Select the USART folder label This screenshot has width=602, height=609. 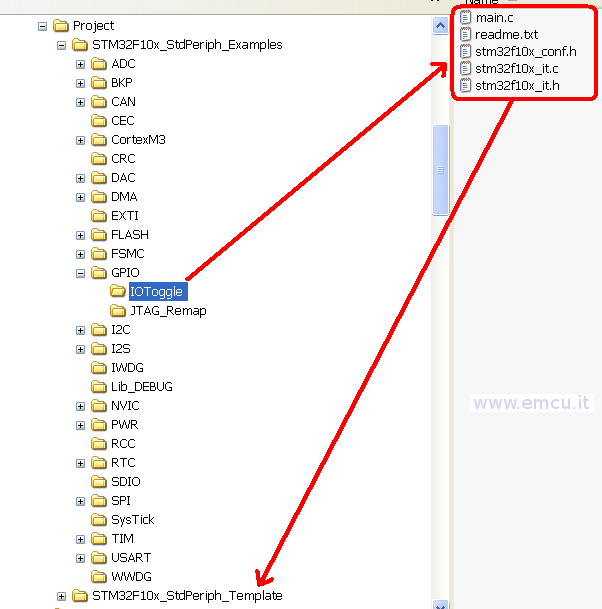tap(131, 558)
